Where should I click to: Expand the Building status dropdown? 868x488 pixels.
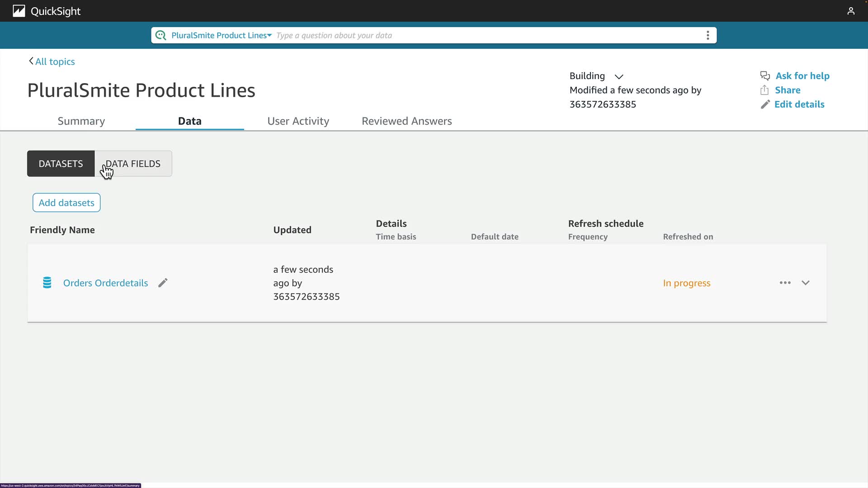point(619,76)
